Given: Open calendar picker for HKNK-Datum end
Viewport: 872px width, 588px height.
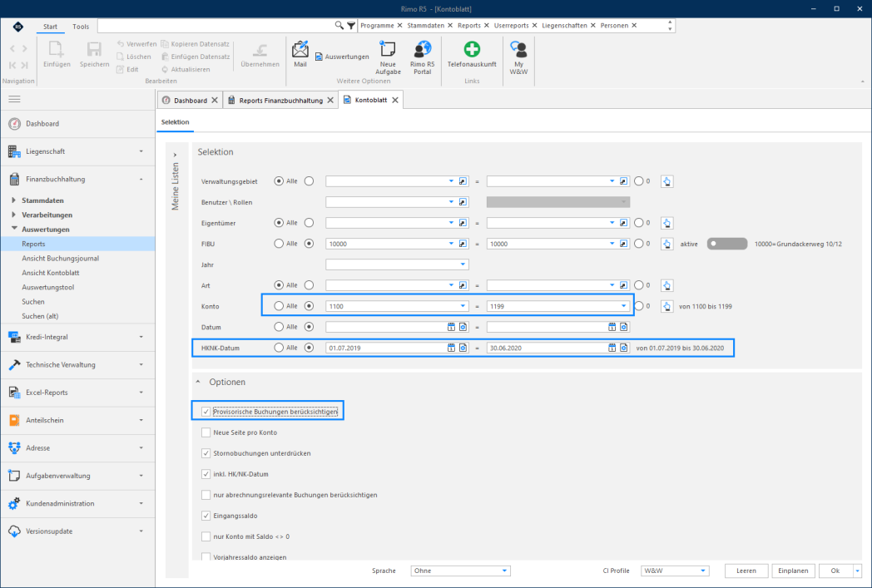Looking at the screenshot, I should 612,348.
